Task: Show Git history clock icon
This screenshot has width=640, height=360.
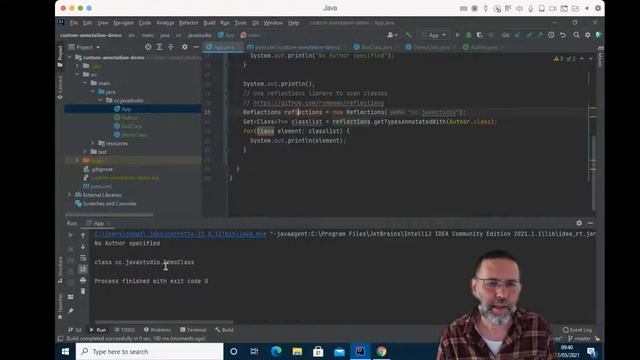Action: tap(551, 35)
